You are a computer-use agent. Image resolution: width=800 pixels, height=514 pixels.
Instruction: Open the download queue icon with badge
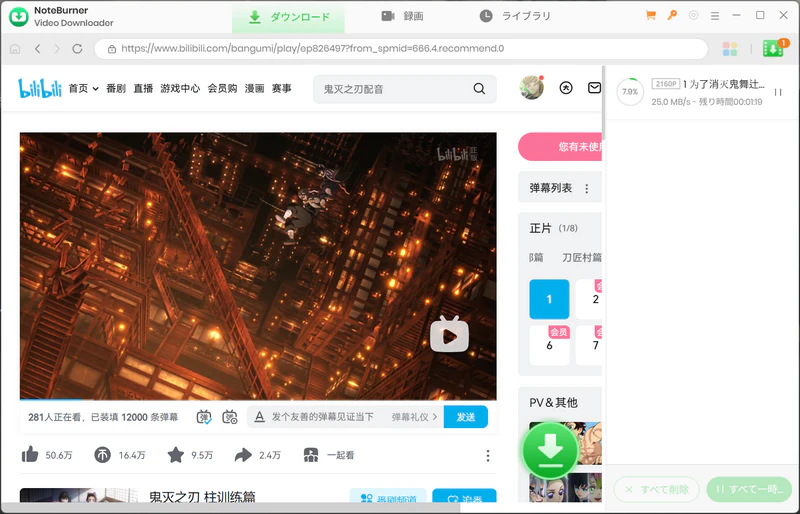[773, 48]
